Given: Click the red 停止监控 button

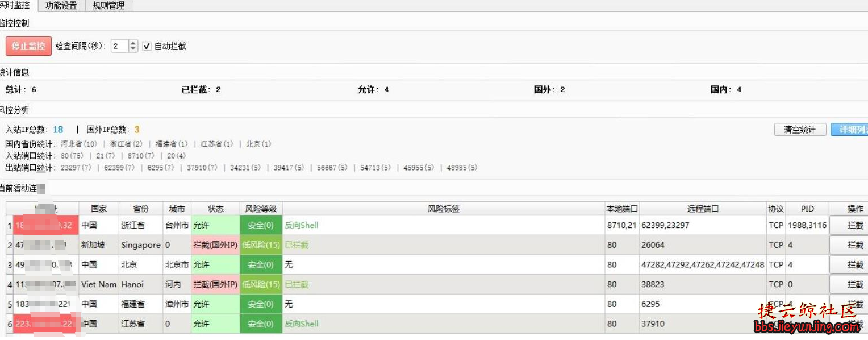Looking at the screenshot, I should [x=28, y=46].
